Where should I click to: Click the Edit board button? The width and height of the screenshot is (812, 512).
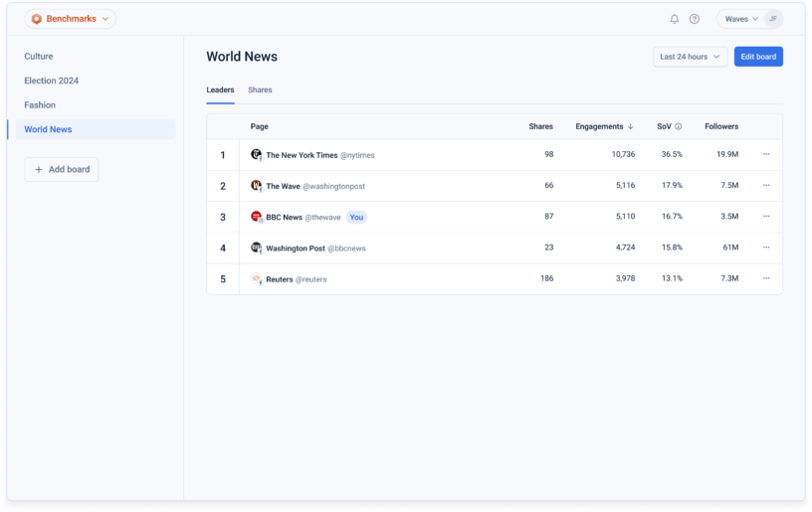[758, 57]
